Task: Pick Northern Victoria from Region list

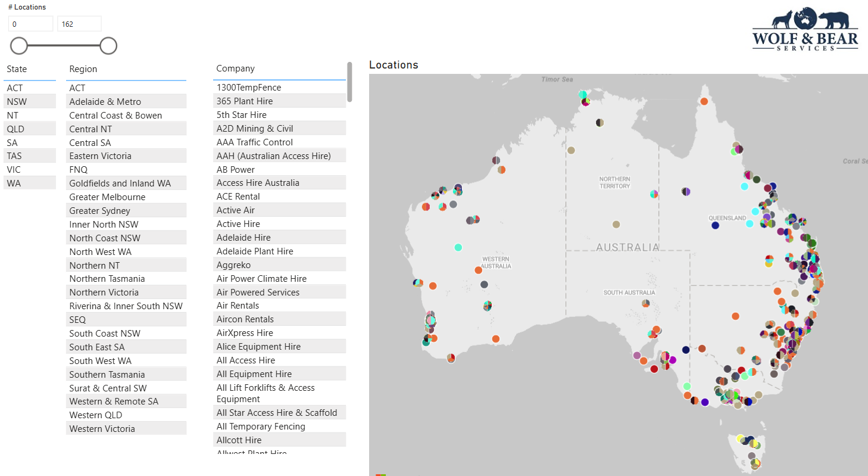Action: pos(126,293)
